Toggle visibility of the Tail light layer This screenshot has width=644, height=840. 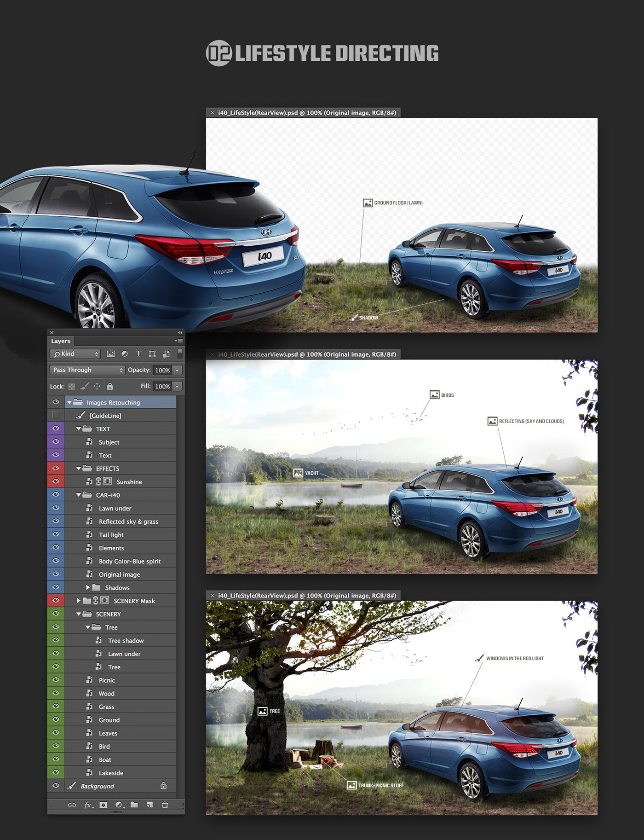(x=56, y=534)
